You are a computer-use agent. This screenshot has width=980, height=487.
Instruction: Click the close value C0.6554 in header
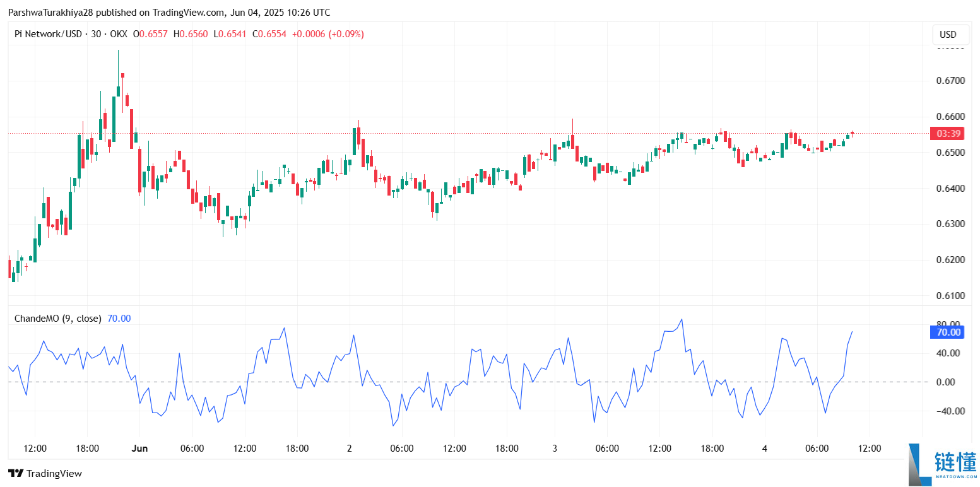pos(269,34)
